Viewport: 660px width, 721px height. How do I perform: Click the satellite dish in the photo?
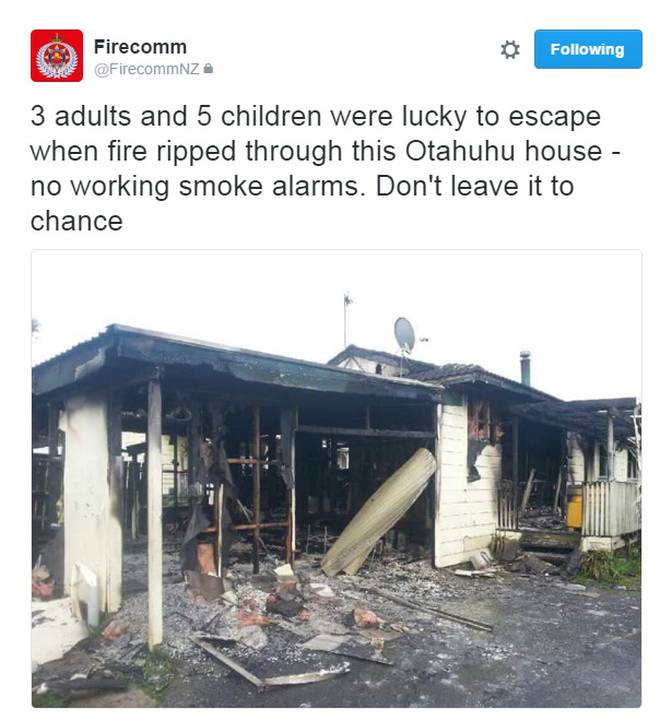coord(404,334)
